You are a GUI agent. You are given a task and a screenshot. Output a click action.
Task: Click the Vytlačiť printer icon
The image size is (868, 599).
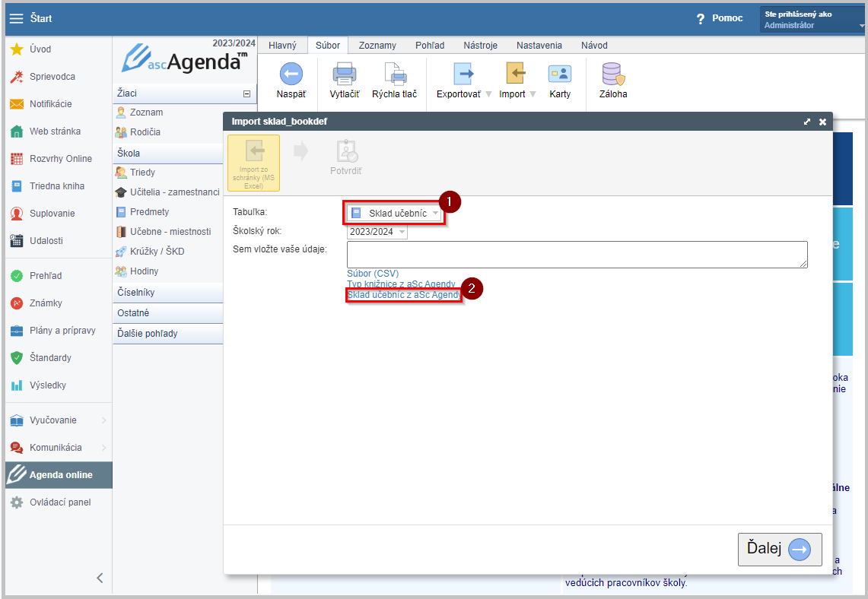click(x=345, y=74)
